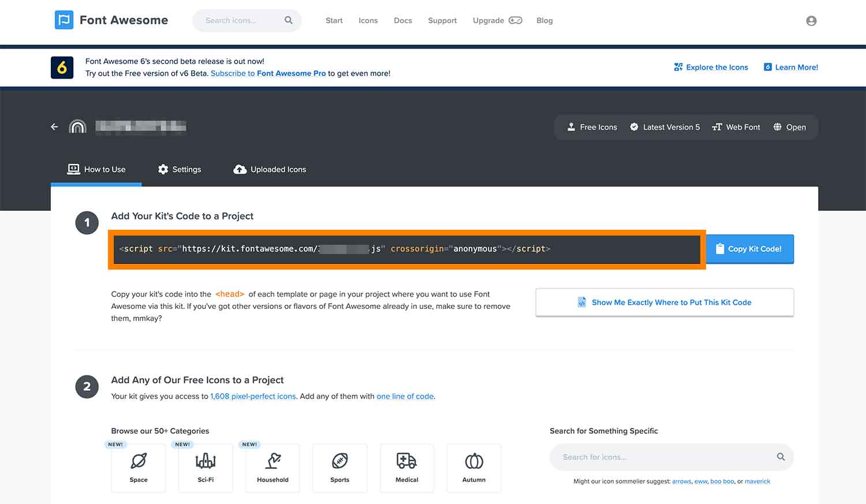Open the Docs menu item
This screenshot has width=866, height=504.
pyautogui.click(x=402, y=20)
